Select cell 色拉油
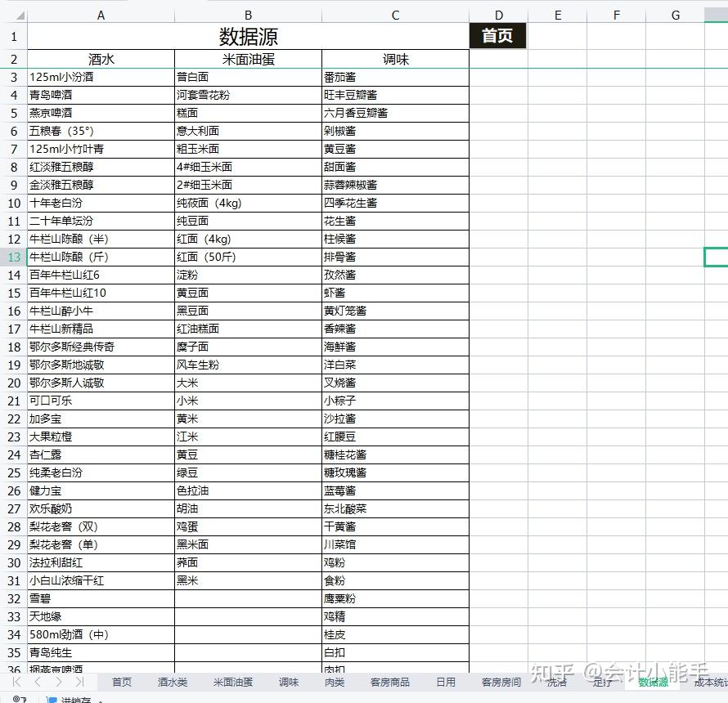Viewport: 728px width, 703px height. tap(248, 491)
